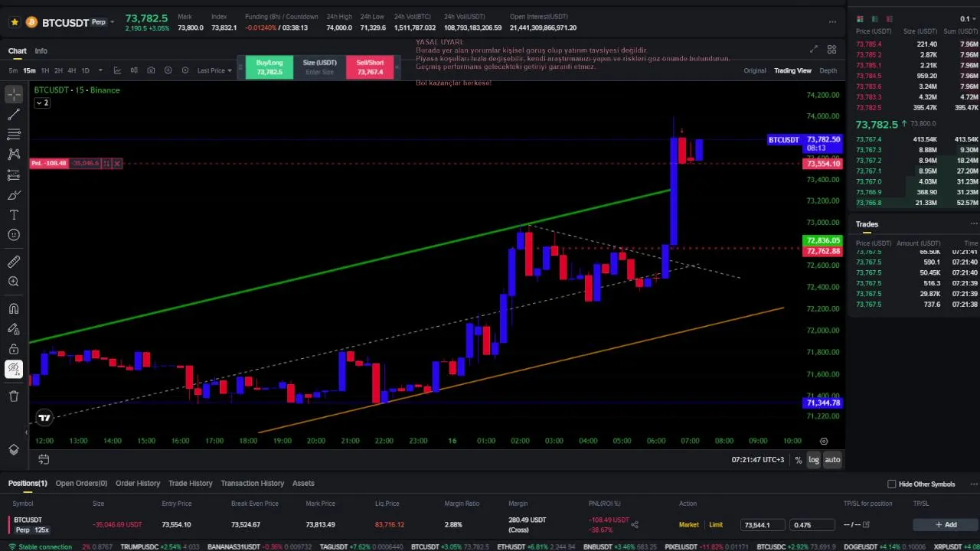Image resolution: width=980 pixels, height=551 pixels.
Task: Click the share PNL icon
Action: tap(635, 524)
